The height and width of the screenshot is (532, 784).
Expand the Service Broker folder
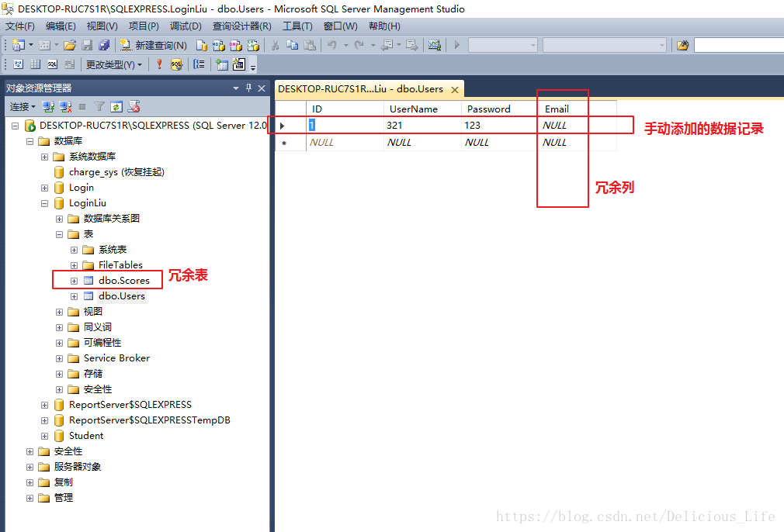[60, 358]
